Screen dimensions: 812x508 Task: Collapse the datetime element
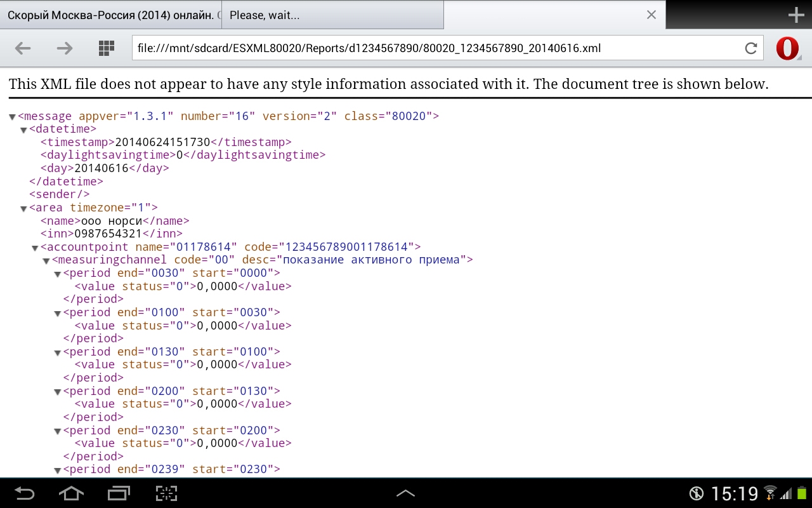pyautogui.click(x=23, y=130)
